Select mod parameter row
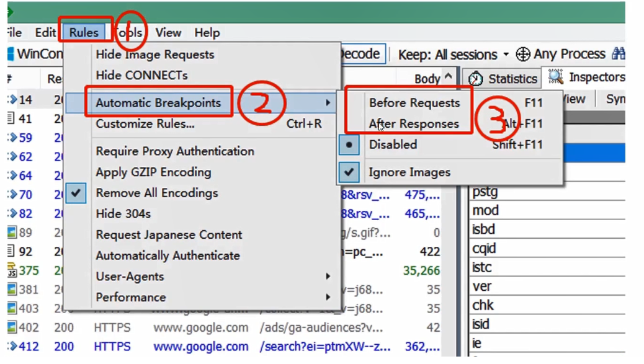 point(547,210)
